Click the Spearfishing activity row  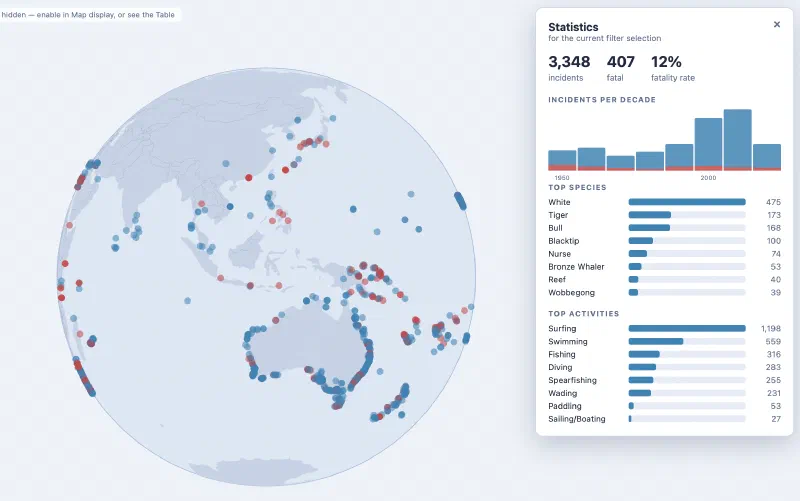664,380
